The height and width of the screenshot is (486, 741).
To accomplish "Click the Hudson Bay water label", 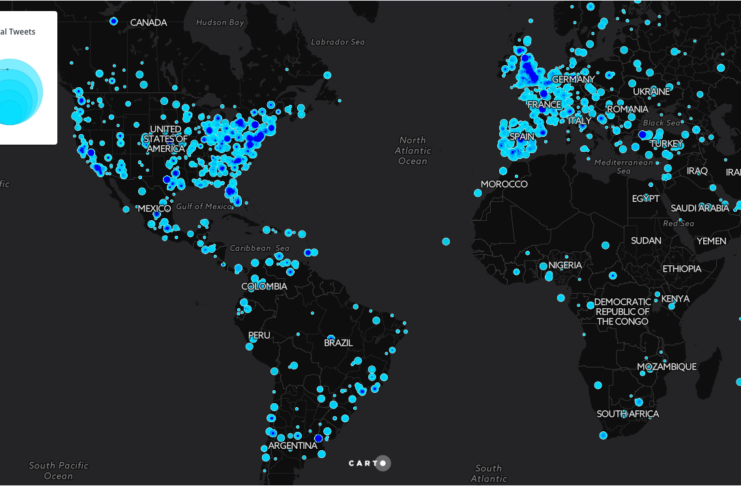I will click(220, 21).
